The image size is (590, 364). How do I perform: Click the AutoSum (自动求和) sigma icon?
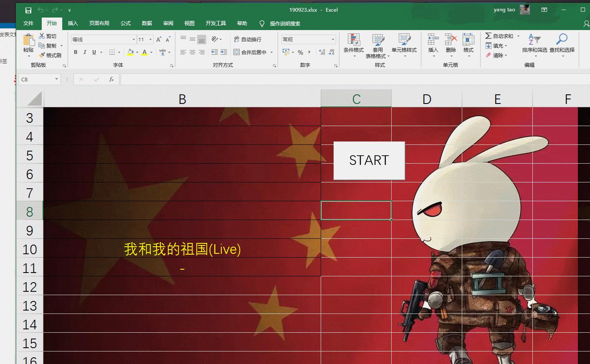coord(488,36)
